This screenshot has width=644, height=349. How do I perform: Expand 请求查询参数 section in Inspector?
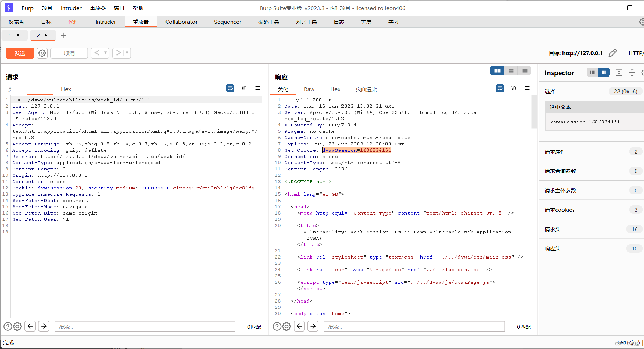(591, 171)
